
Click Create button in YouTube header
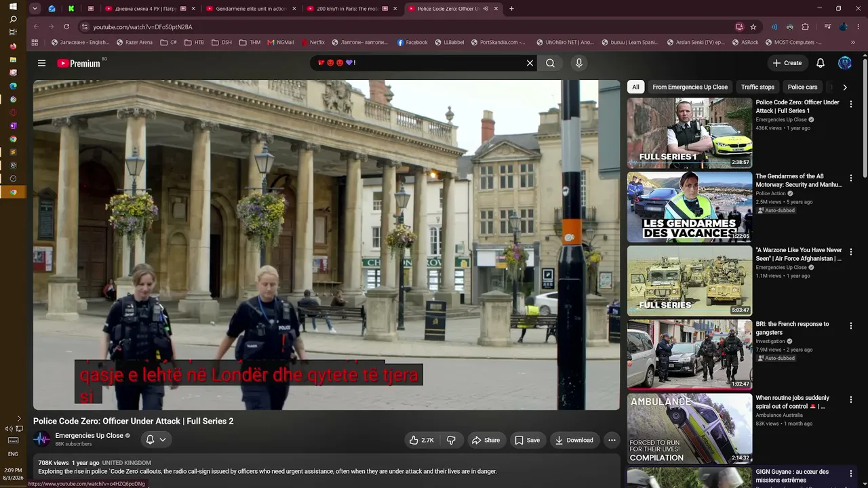(787, 63)
